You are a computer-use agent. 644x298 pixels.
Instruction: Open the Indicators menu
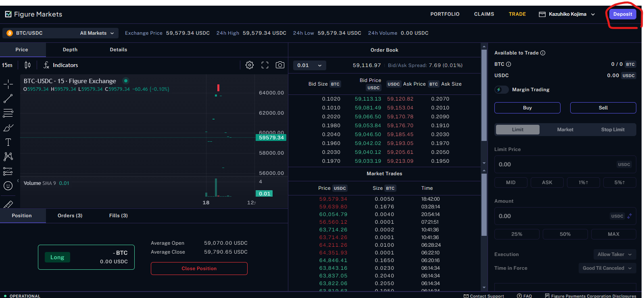tap(61, 65)
